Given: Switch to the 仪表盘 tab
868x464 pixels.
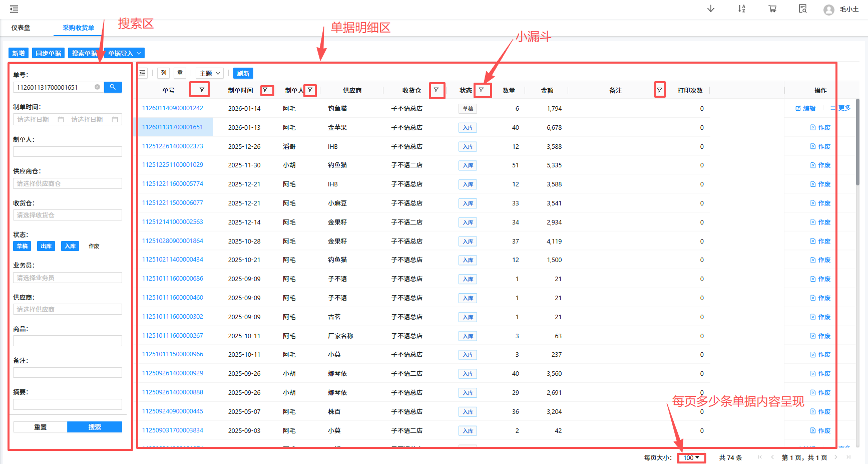Looking at the screenshot, I should (20, 28).
